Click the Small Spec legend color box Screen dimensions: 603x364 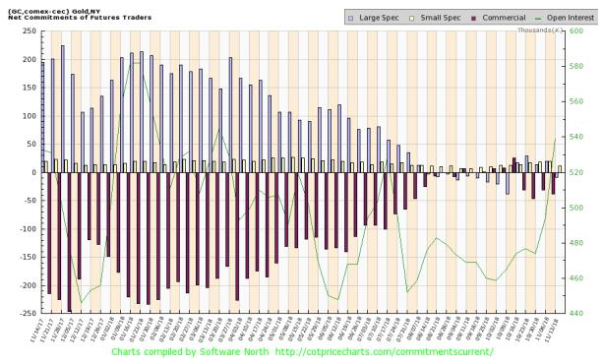(x=411, y=18)
